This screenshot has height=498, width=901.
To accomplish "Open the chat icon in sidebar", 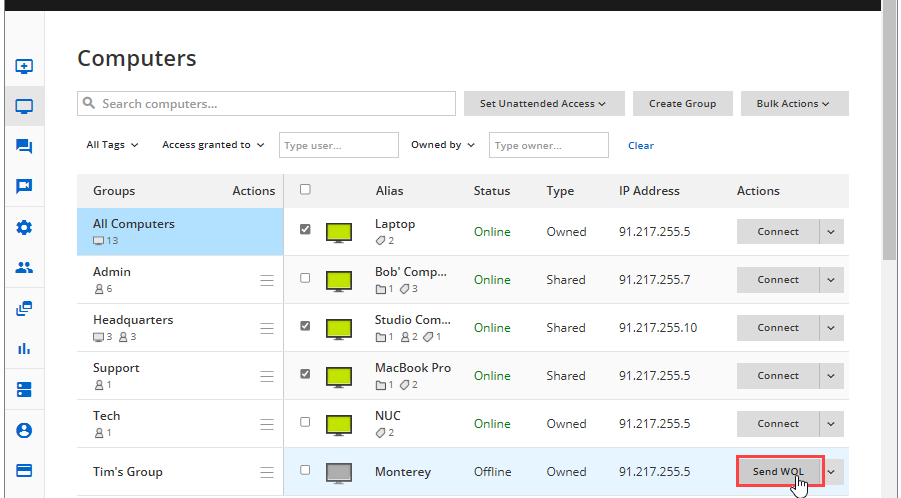I will 24,147.
